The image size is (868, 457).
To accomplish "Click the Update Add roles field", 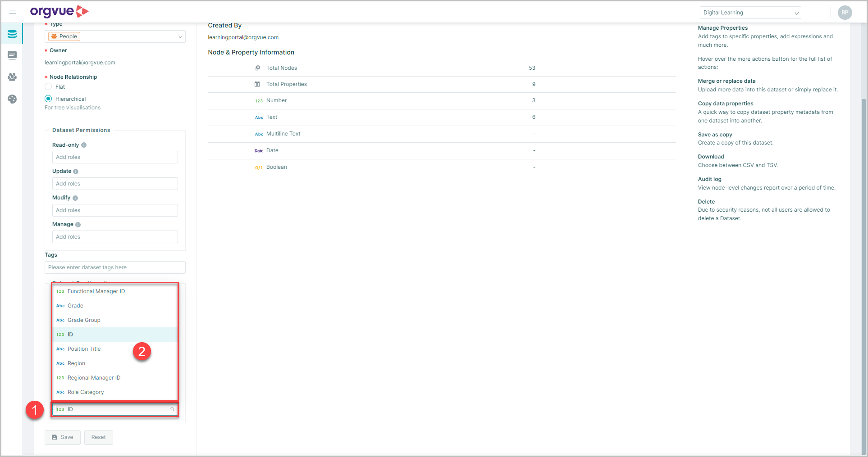I will pyautogui.click(x=115, y=184).
